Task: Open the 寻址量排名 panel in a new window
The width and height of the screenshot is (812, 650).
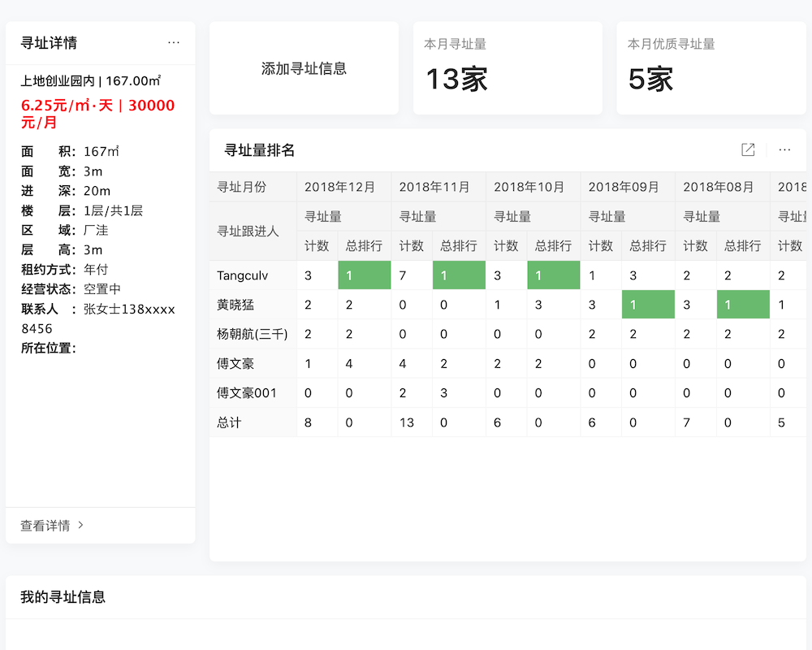Action: pyautogui.click(x=747, y=149)
